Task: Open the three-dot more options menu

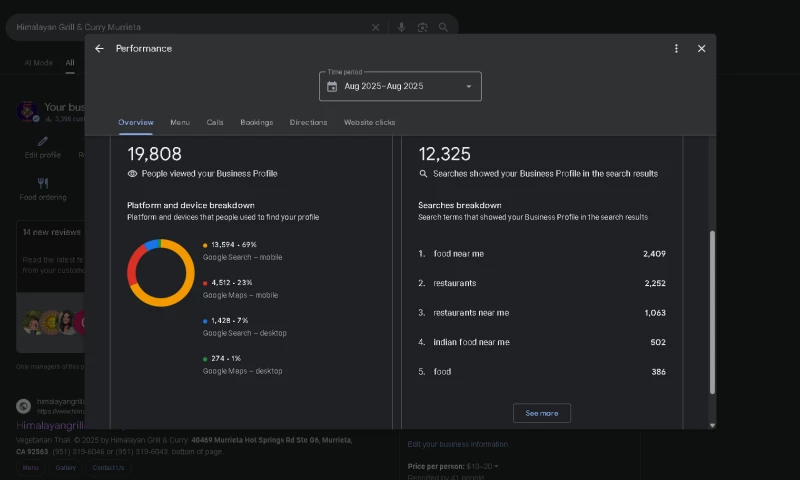Action: tap(676, 48)
